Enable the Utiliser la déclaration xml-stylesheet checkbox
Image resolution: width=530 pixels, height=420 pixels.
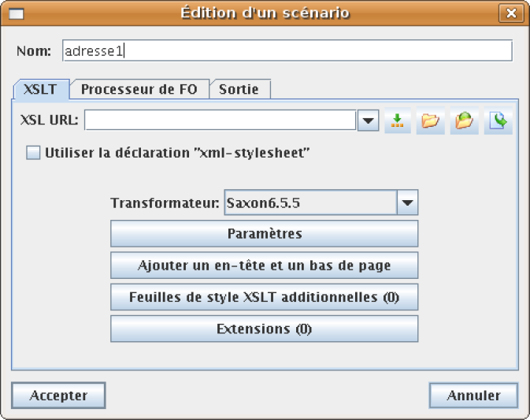pyautogui.click(x=33, y=153)
